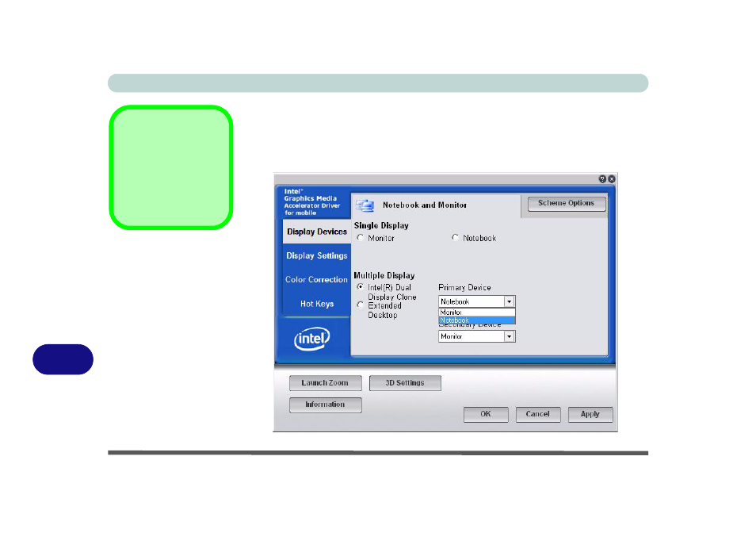Close the Intel graphics dialog window
The width and height of the screenshot is (756, 533).
point(611,179)
